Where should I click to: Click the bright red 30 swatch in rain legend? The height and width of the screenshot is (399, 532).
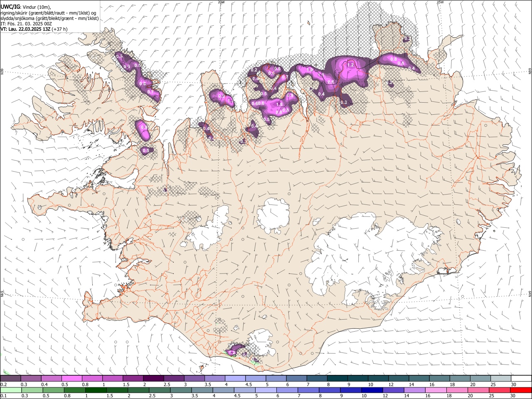coord(521,390)
